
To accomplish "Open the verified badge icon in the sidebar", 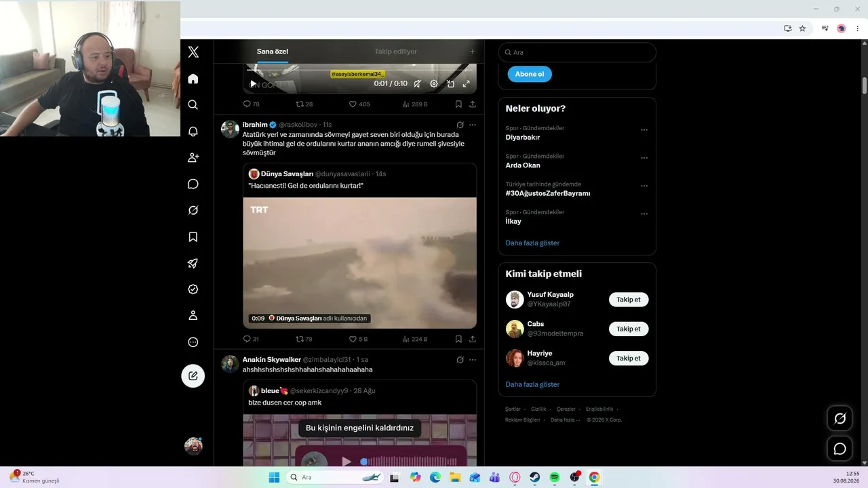I will (193, 289).
